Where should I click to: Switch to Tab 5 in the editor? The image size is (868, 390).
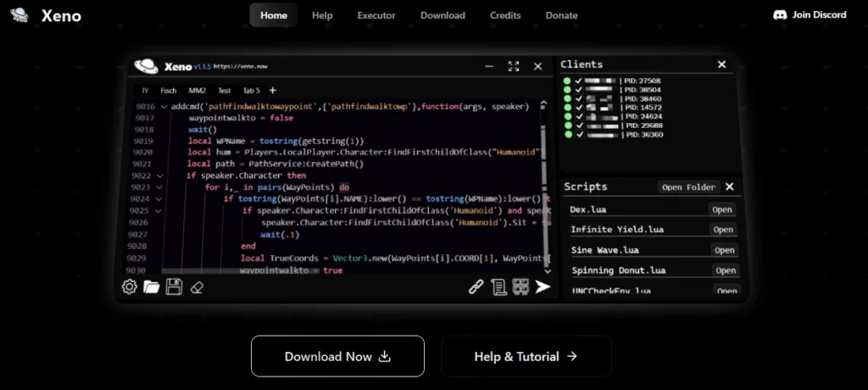pyautogui.click(x=251, y=91)
